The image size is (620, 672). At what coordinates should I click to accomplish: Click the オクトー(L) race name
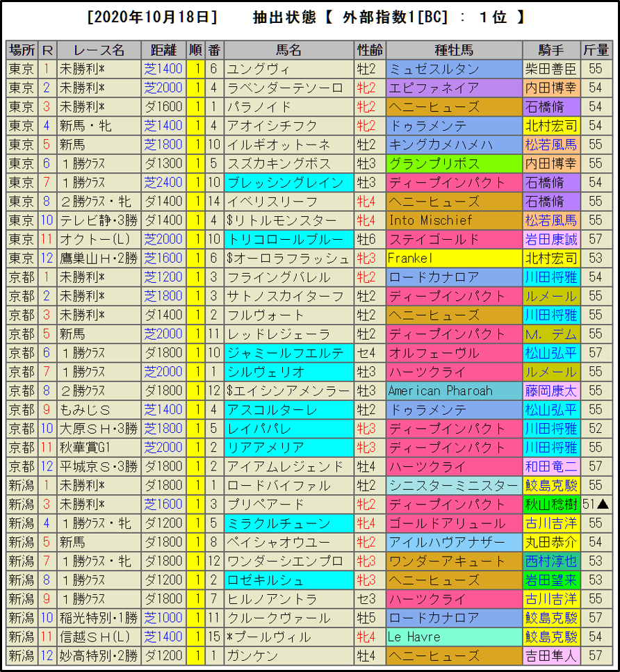click(x=99, y=240)
